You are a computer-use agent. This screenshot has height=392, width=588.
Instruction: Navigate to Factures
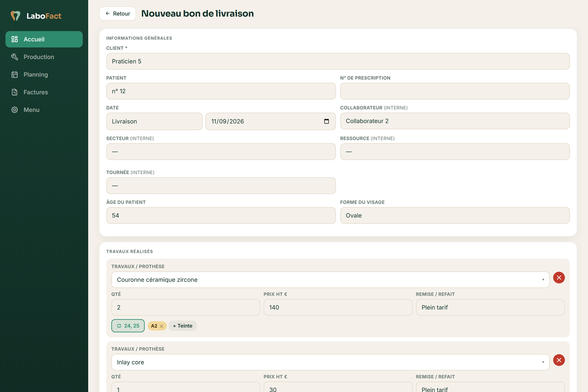tap(44, 92)
